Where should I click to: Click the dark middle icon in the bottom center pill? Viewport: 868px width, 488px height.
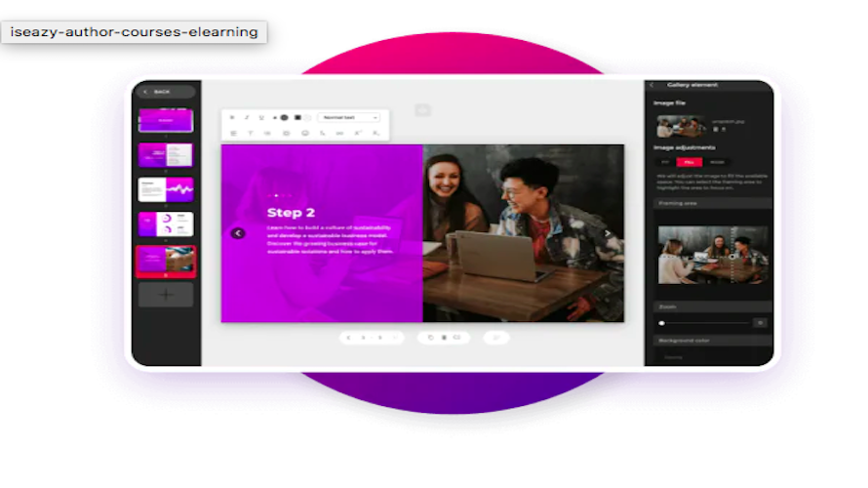coord(444,338)
